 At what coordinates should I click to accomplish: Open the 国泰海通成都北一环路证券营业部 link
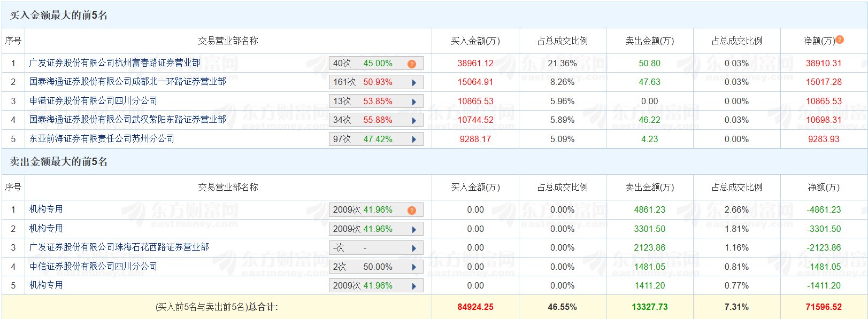[127, 82]
